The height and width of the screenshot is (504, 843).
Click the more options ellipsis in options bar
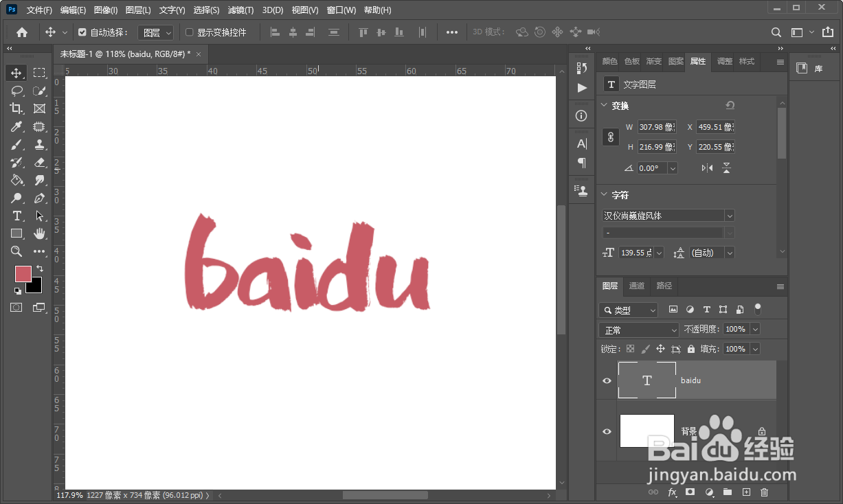click(x=452, y=32)
